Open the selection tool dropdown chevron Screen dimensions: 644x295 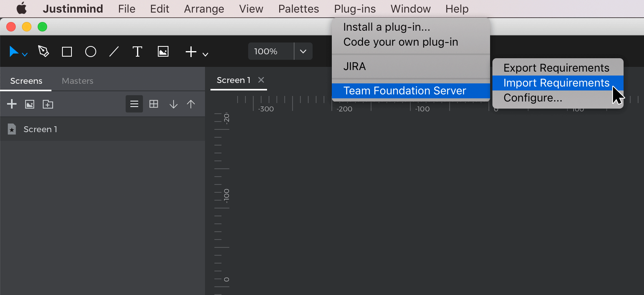[x=25, y=55]
